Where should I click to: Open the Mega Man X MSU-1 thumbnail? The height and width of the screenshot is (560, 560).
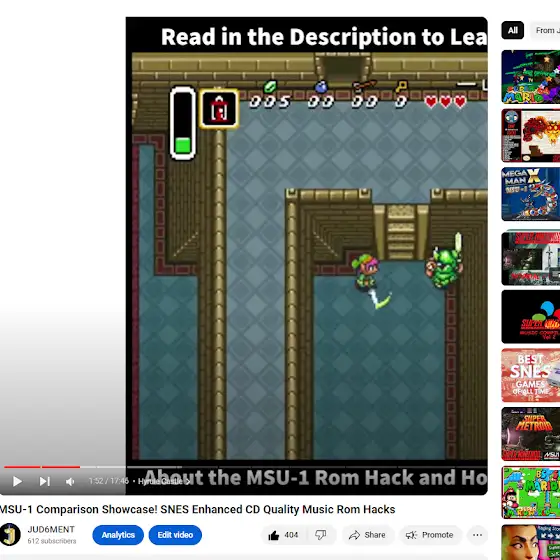pyautogui.click(x=531, y=194)
